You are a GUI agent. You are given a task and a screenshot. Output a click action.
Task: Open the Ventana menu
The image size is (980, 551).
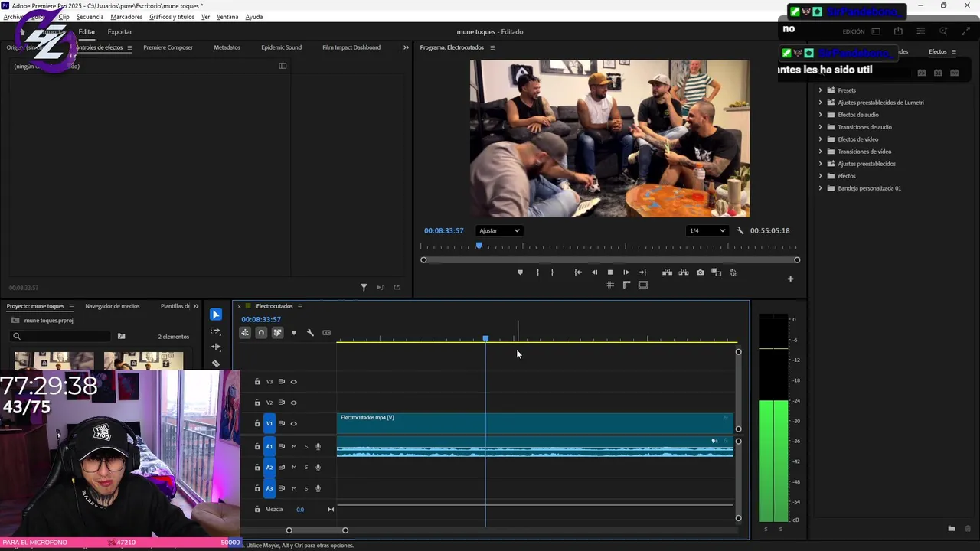227,17
